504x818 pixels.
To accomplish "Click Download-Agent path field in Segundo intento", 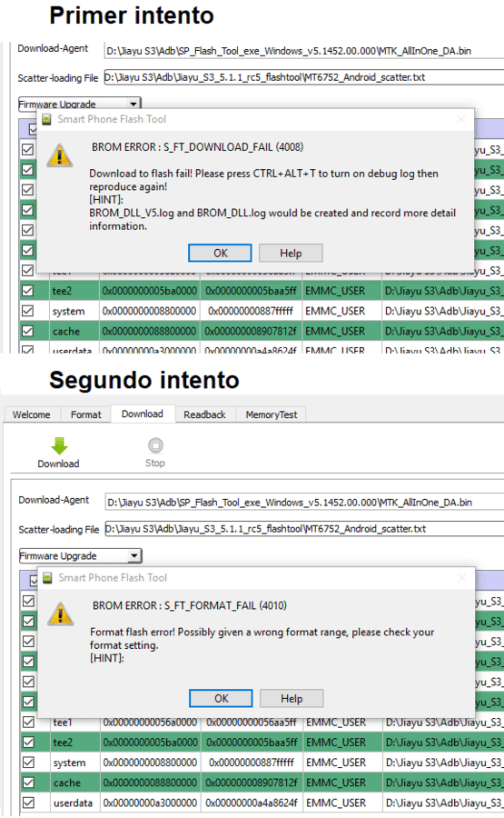I will click(x=304, y=503).
